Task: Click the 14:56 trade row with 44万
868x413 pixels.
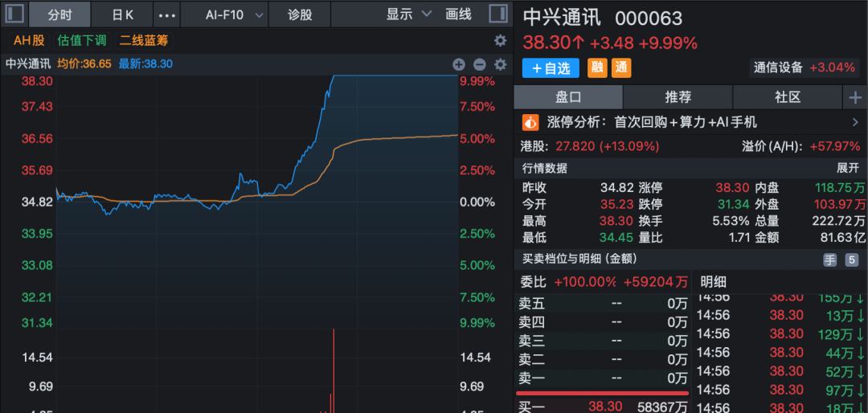Action: [x=780, y=352]
